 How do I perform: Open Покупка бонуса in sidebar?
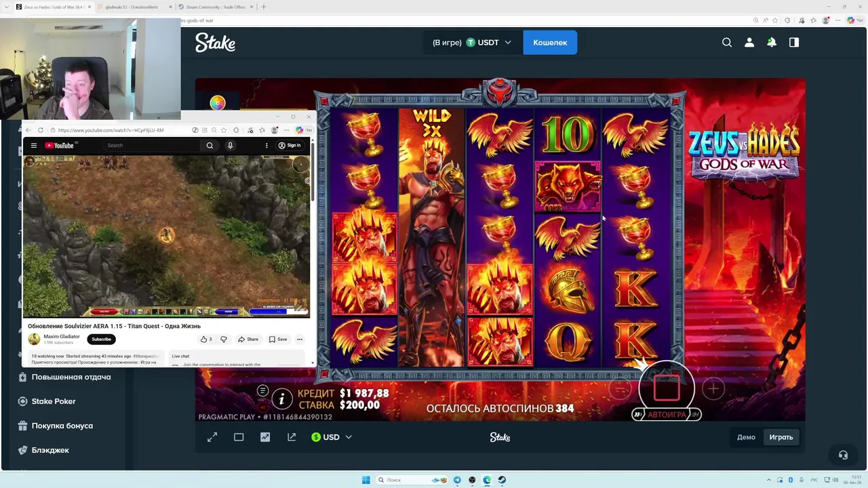pyautogui.click(x=62, y=426)
